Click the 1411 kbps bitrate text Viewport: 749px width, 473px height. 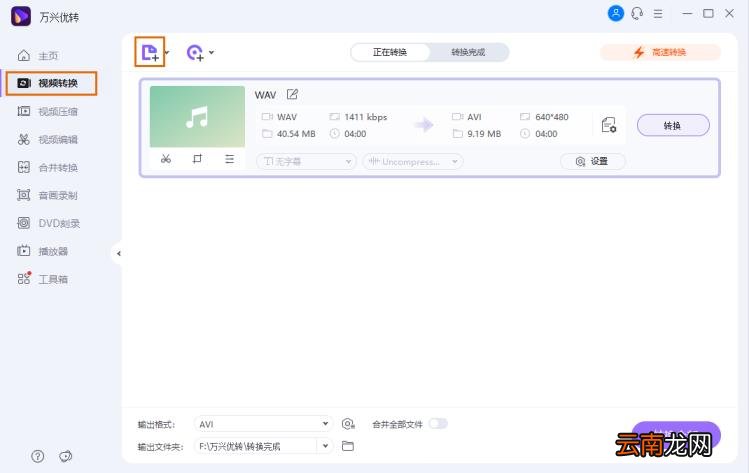[x=365, y=117]
